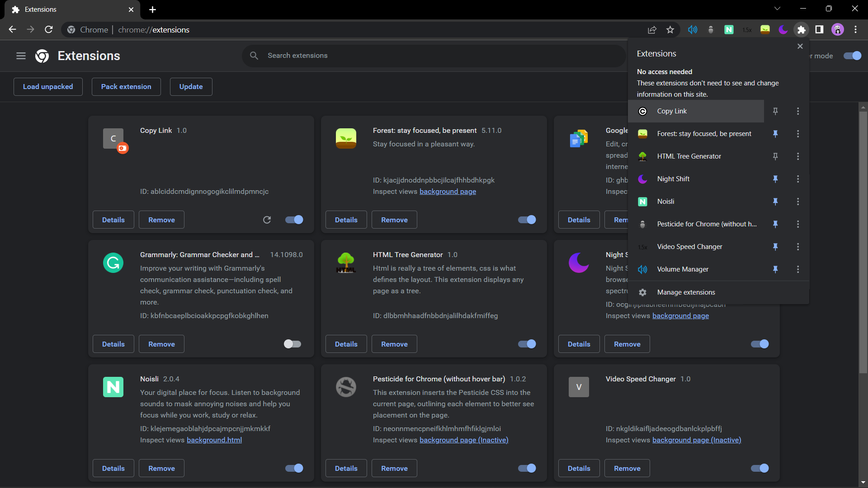Remove the Noisli extension

coord(161,468)
